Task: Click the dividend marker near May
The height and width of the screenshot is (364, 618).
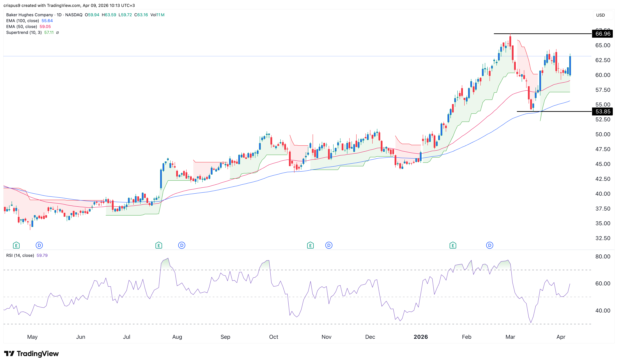Action: click(x=39, y=245)
